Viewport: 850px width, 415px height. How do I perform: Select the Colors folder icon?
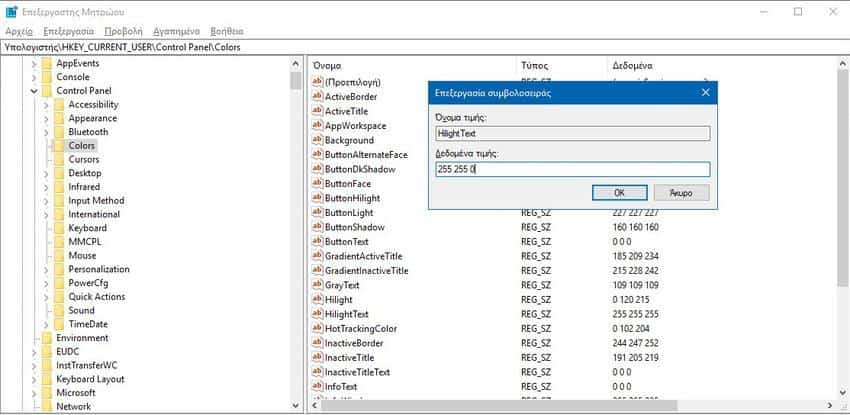(x=59, y=146)
